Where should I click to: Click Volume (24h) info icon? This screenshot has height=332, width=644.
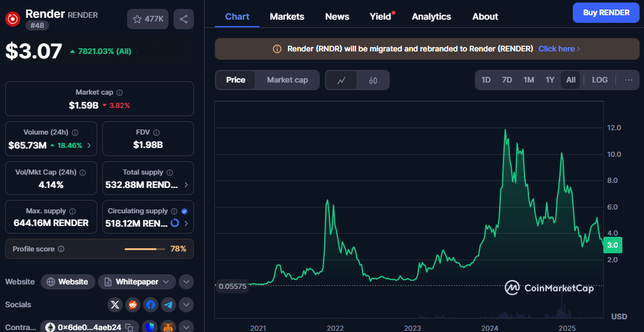75,133
